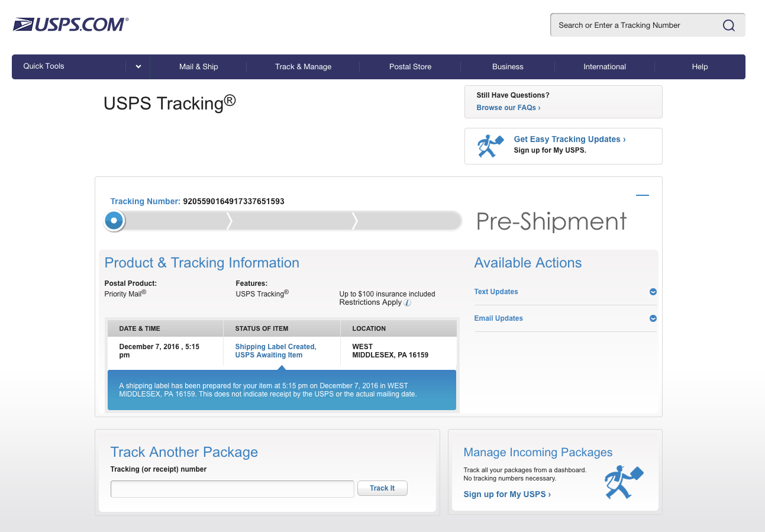765x532 pixels.
Task: Click the Available Actions heading
Action: [x=528, y=263]
